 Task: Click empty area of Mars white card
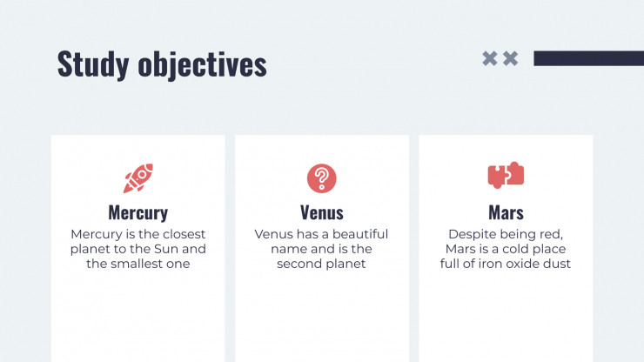[506, 317]
